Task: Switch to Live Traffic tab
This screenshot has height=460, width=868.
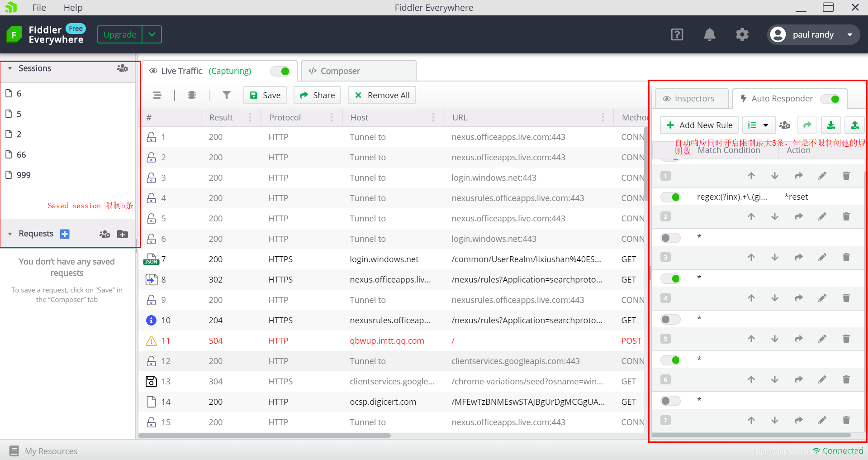Action: [220, 71]
